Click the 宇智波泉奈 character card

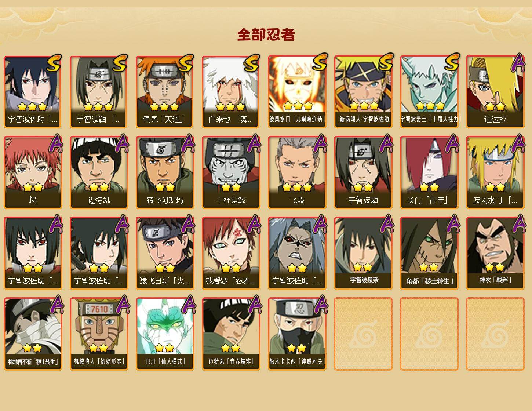[363, 253]
